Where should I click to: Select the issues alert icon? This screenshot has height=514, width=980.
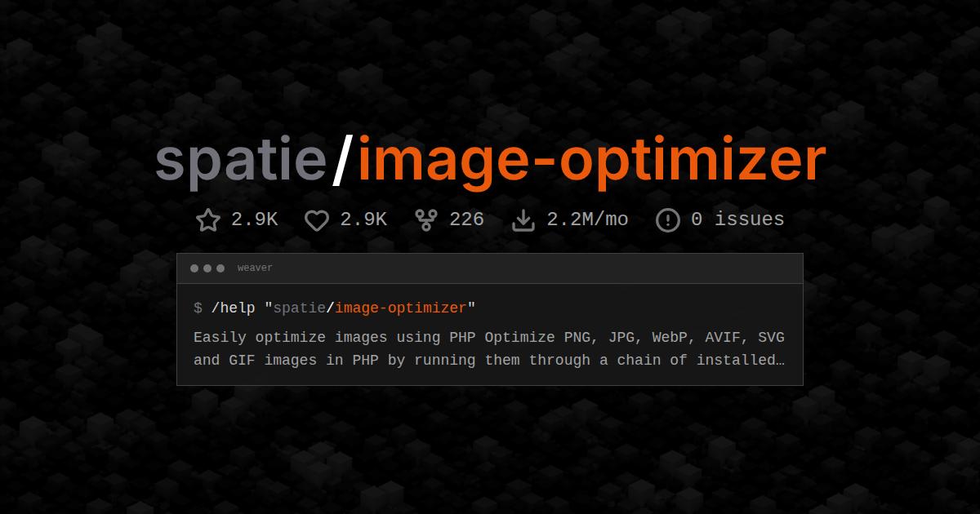pos(667,219)
